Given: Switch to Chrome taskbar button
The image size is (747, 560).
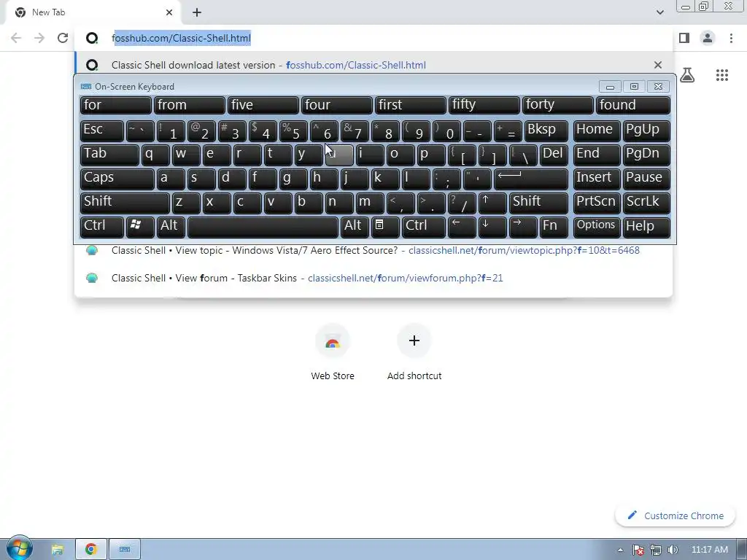Looking at the screenshot, I should pyautogui.click(x=90, y=550).
